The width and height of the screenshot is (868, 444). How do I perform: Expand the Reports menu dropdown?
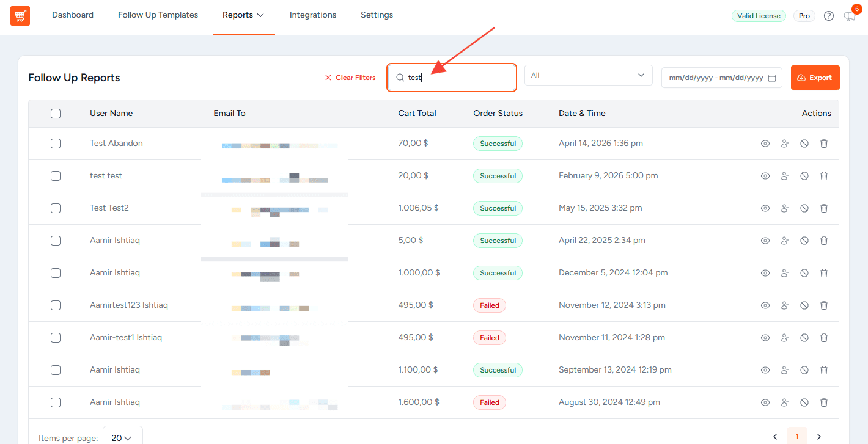(x=243, y=15)
